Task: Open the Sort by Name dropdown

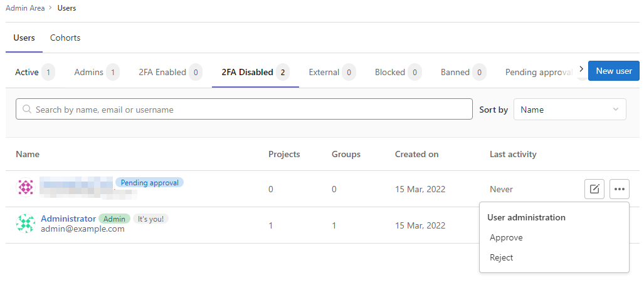Action: (x=569, y=110)
